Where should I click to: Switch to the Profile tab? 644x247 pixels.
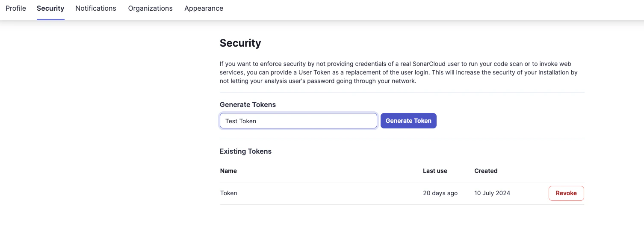click(15, 8)
